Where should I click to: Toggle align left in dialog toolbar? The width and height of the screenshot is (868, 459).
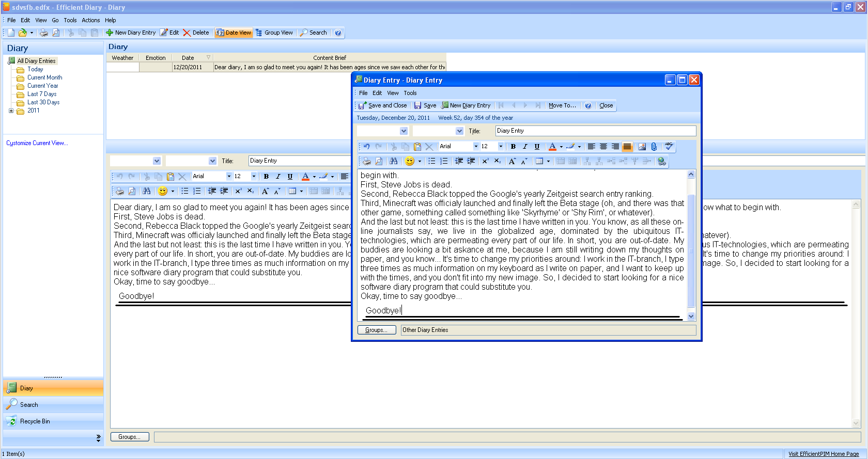(x=592, y=147)
